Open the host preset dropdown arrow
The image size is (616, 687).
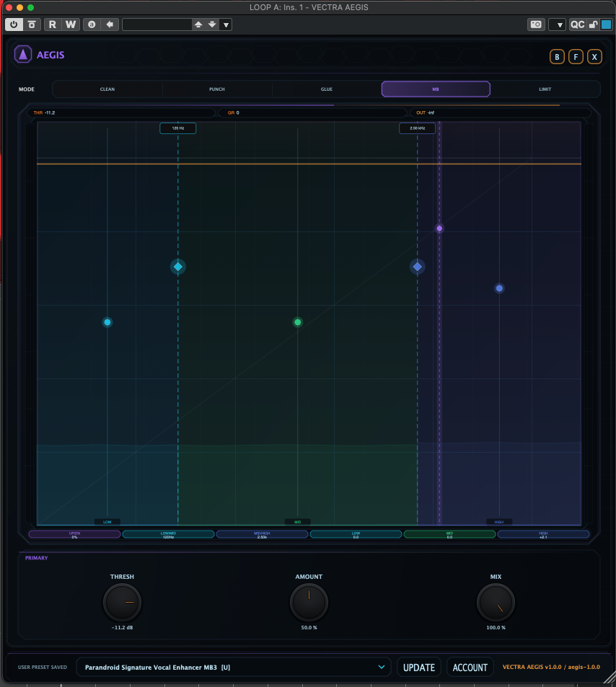pos(226,25)
